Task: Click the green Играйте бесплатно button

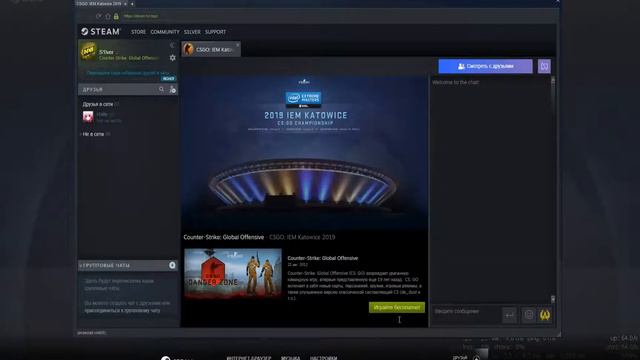Action: pyautogui.click(x=397, y=307)
